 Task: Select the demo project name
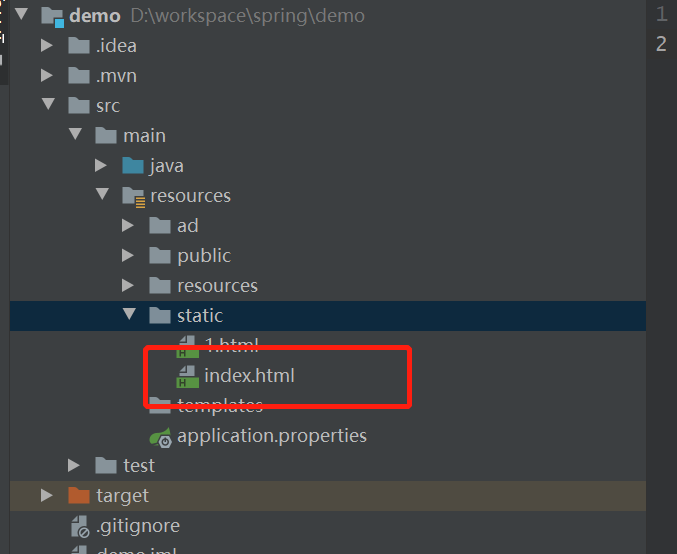pyautogui.click(x=95, y=16)
